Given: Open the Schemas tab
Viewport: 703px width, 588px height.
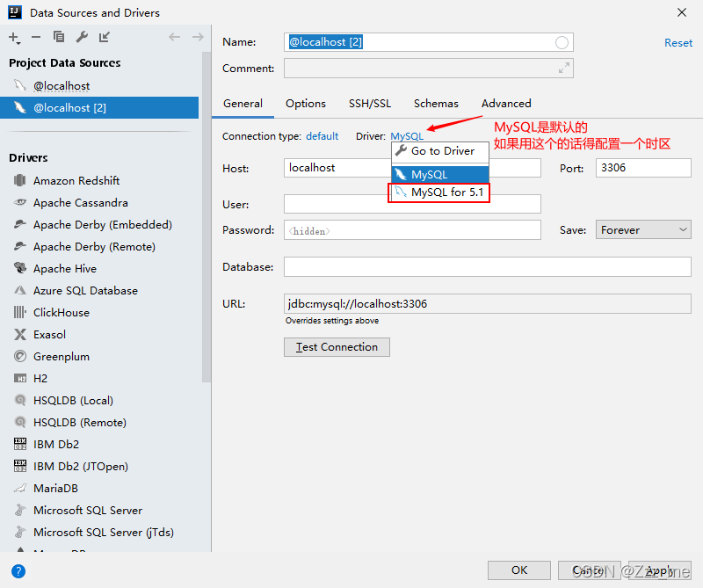Looking at the screenshot, I should [x=436, y=104].
